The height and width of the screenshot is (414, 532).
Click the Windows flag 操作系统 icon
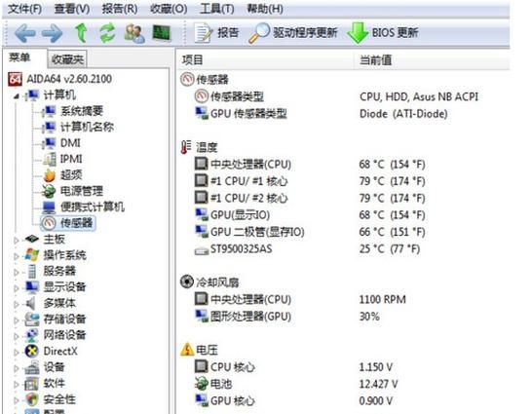point(32,255)
